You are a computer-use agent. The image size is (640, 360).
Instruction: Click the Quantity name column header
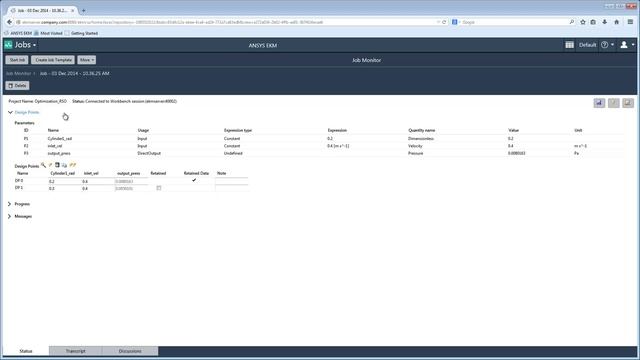[422, 130]
